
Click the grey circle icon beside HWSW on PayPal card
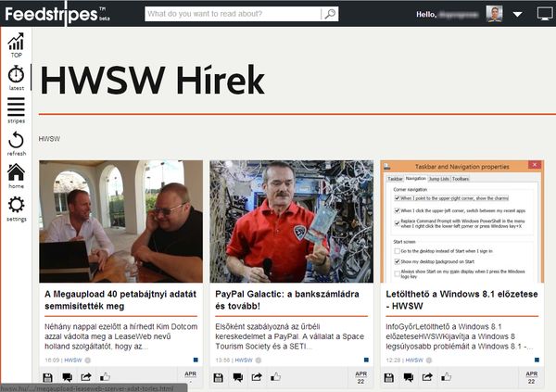[259, 360]
